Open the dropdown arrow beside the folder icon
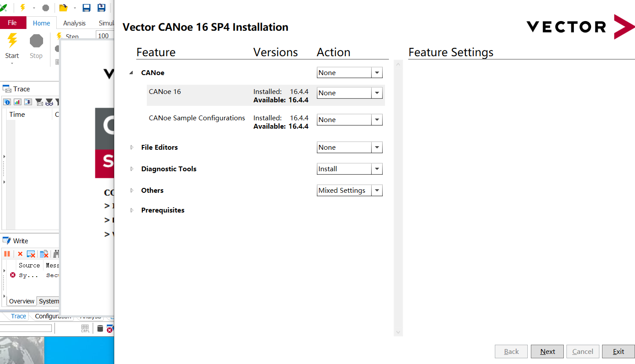This screenshot has width=635, height=364. 75,8
